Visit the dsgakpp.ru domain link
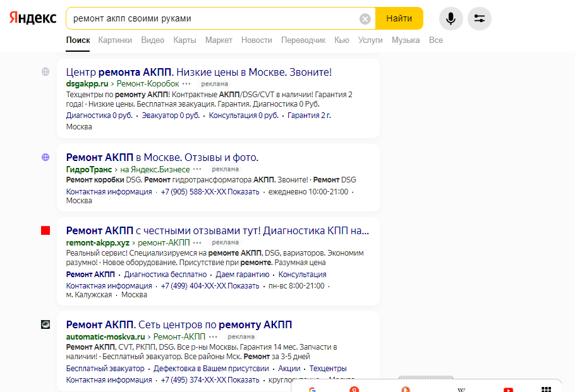Screen dimensions: 575x392 87,84
